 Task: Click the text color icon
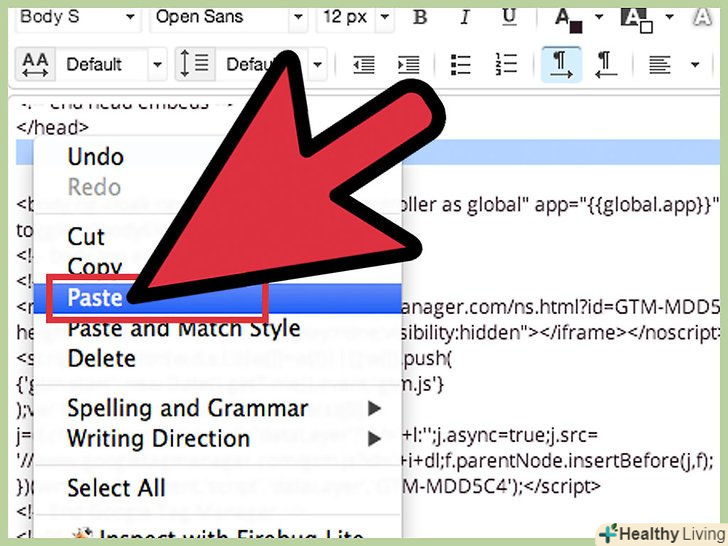pyautogui.click(x=564, y=18)
